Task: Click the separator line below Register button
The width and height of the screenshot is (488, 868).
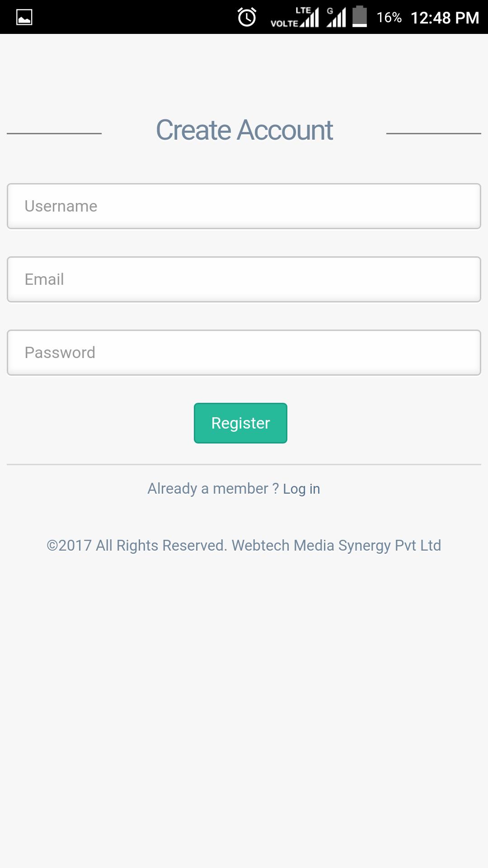Action: coord(244,464)
